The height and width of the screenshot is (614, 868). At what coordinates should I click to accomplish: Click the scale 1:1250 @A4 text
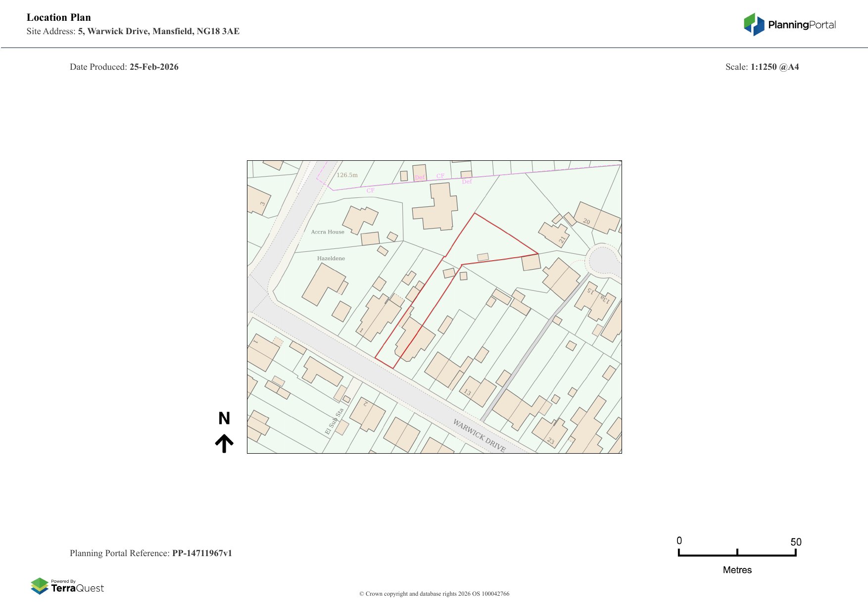click(774, 67)
